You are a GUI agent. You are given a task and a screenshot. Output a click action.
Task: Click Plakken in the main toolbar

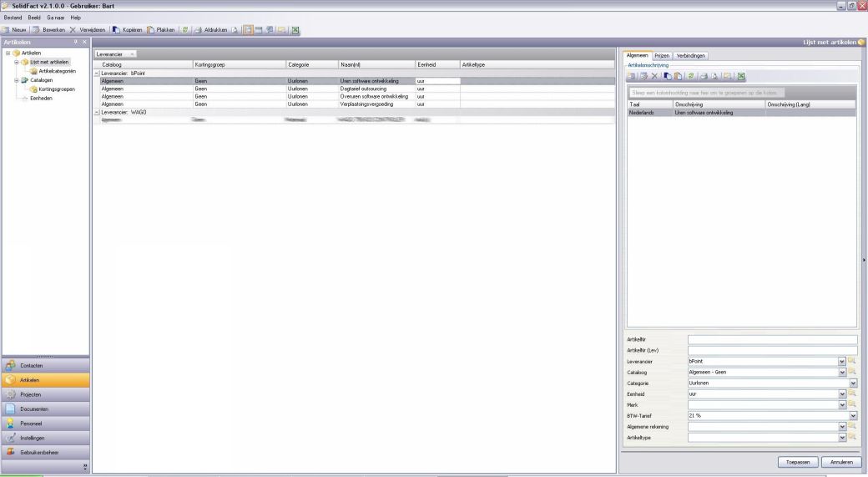(x=160, y=30)
